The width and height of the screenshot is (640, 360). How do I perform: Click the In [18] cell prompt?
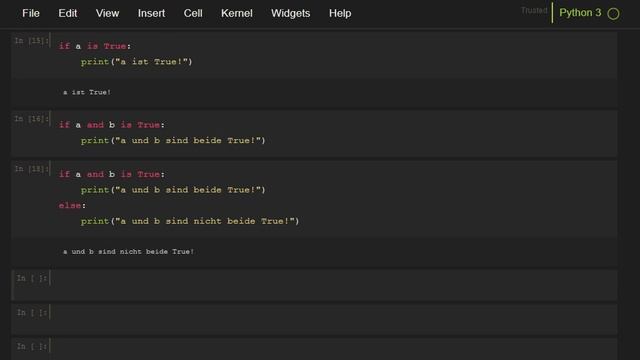tap(31, 169)
